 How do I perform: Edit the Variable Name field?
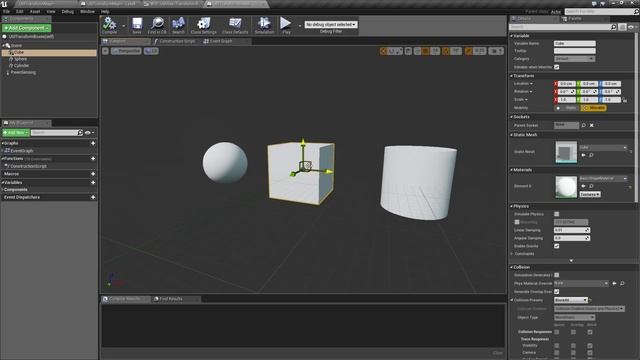[x=574, y=43]
